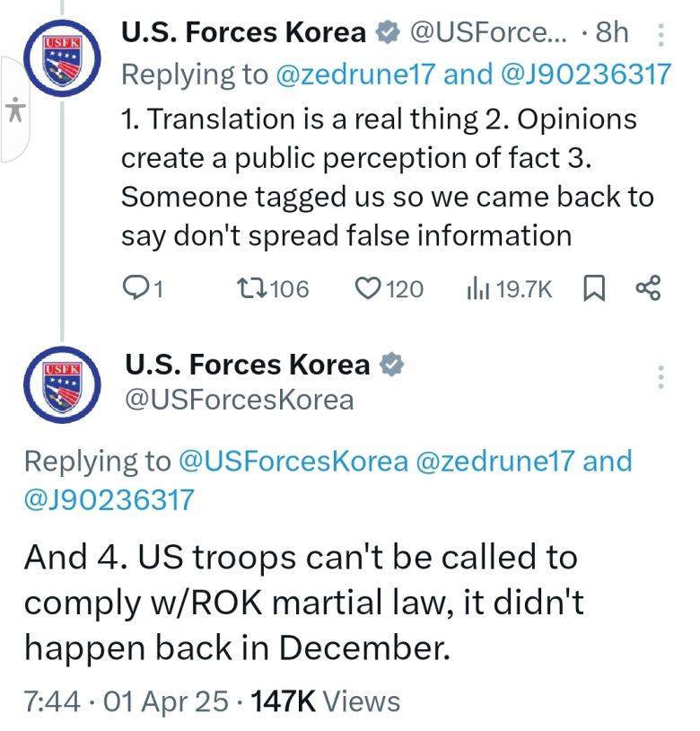Open U.S. Forces Korea name in first tweet
This screenshot has height=731, width=700.
[x=244, y=33]
